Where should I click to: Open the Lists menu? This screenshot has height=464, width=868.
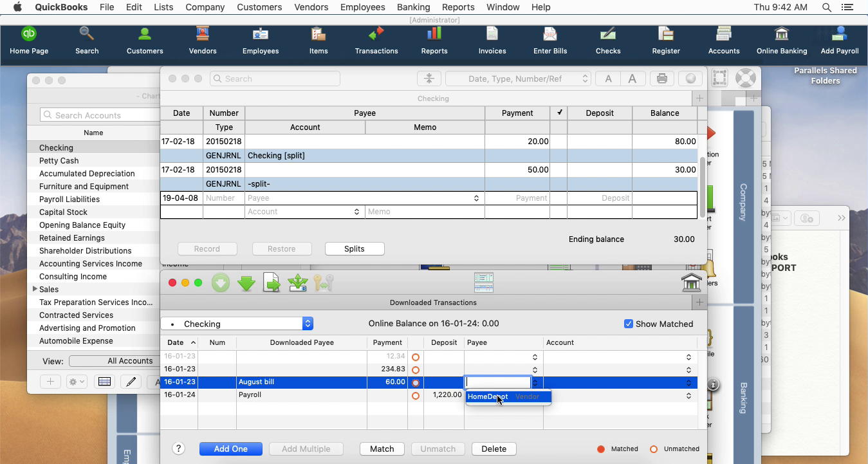163,7
